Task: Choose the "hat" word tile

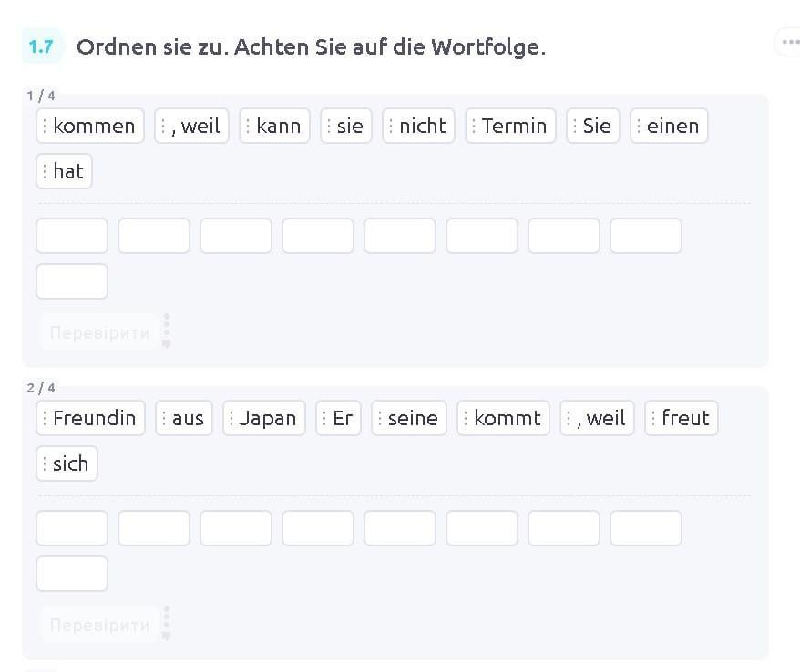Action: (x=67, y=171)
